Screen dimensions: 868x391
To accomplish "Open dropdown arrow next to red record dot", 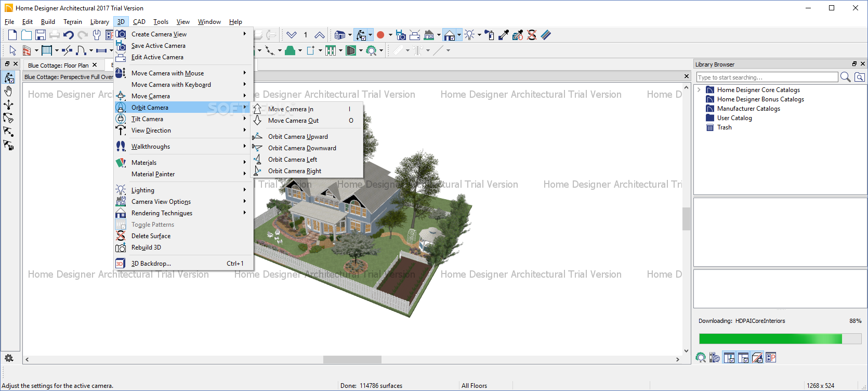I will pos(390,35).
